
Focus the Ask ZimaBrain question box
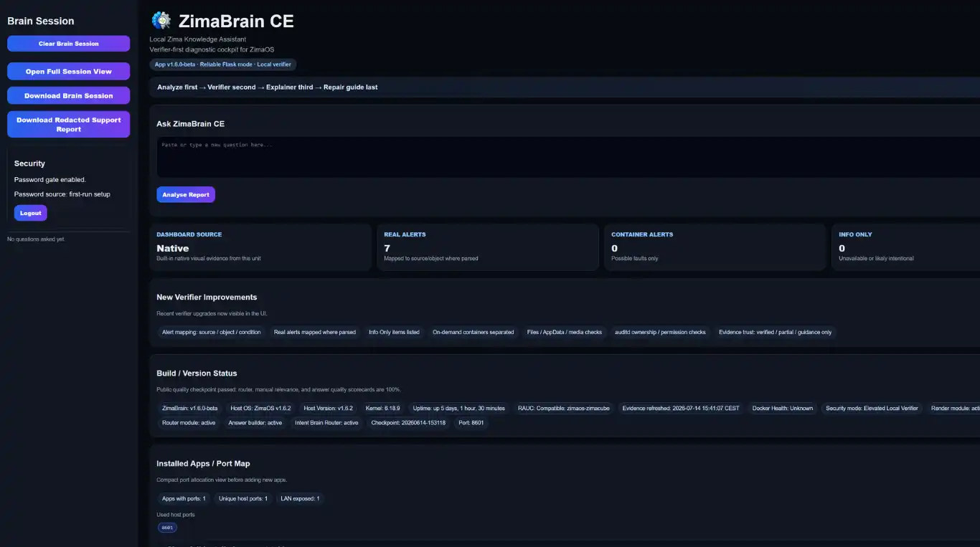click(x=568, y=157)
